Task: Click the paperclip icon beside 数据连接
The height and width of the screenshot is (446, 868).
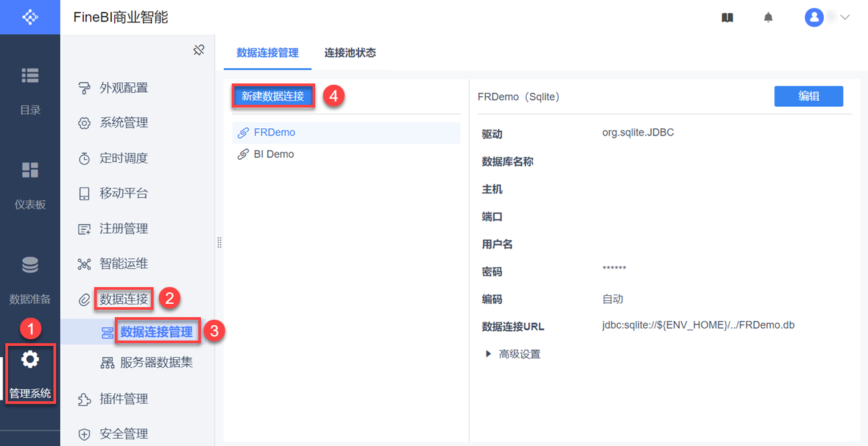Action: (x=84, y=299)
